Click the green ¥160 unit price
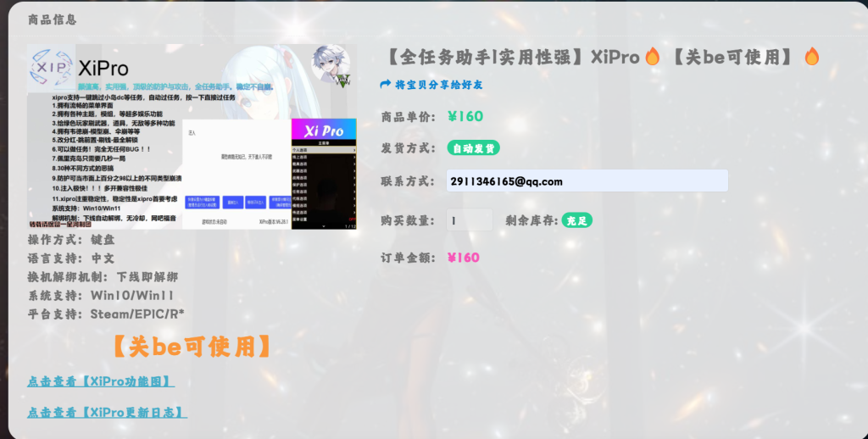This screenshot has width=868, height=439. 465,117
